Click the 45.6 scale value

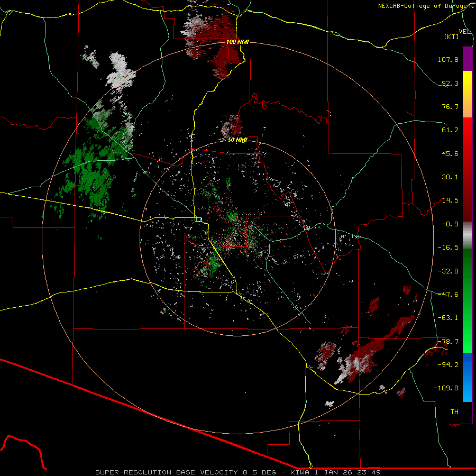pos(450,153)
